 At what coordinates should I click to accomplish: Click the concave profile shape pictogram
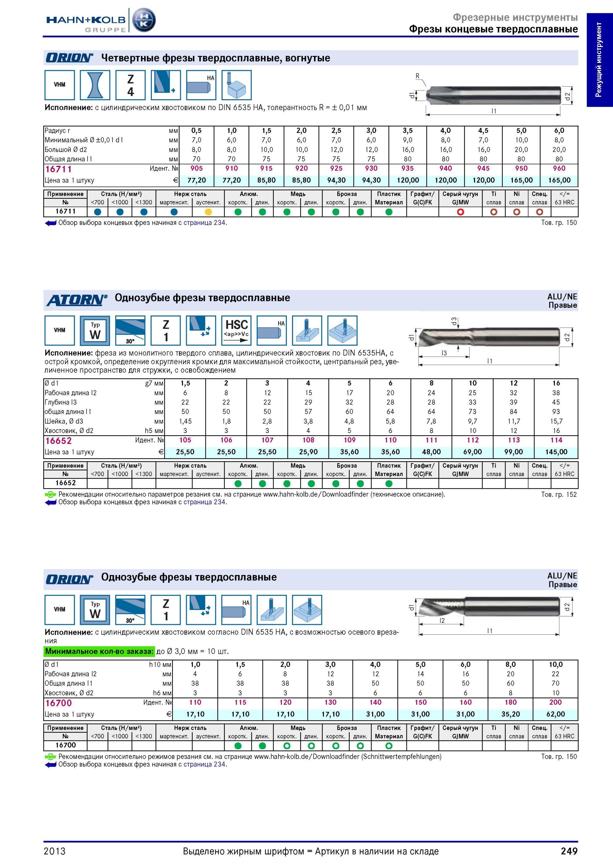[95, 85]
